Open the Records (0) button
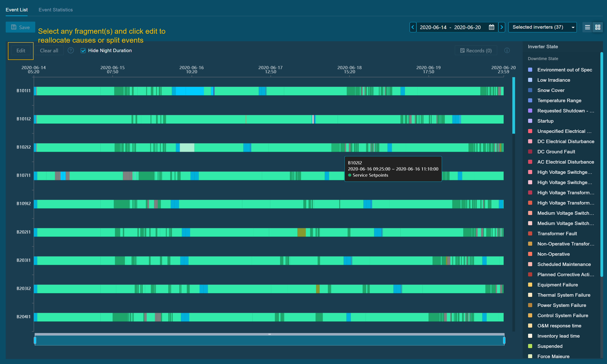 tap(476, 51)
